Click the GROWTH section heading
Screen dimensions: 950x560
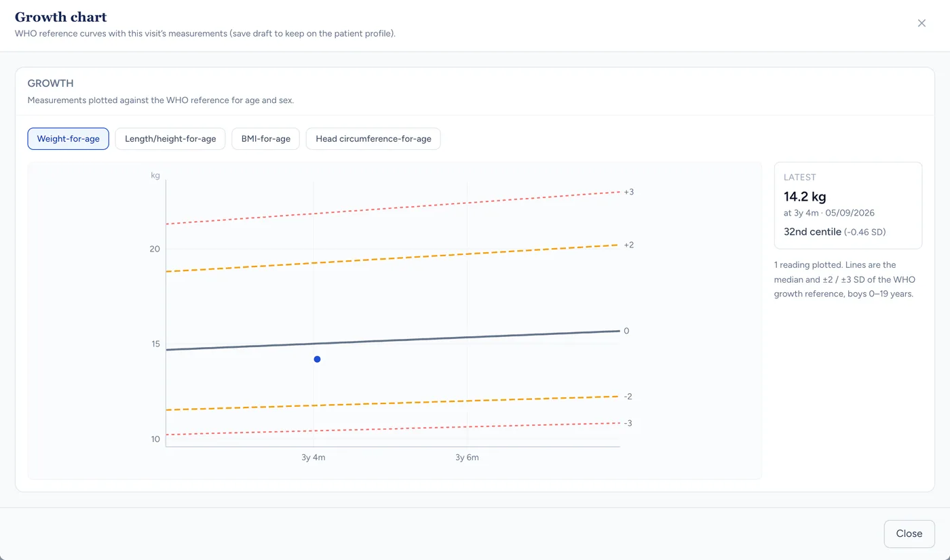coord(51,83)
